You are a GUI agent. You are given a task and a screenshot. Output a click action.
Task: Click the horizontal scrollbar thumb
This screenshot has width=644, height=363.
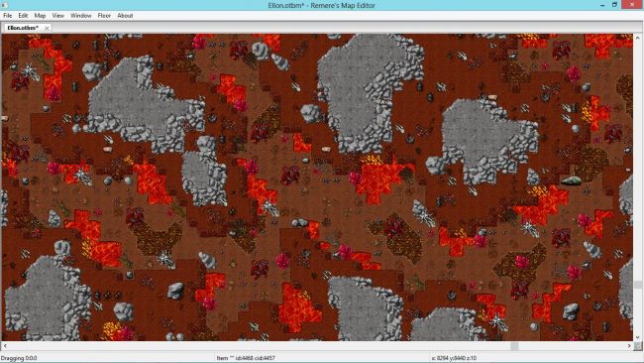[x=514, y=346]
